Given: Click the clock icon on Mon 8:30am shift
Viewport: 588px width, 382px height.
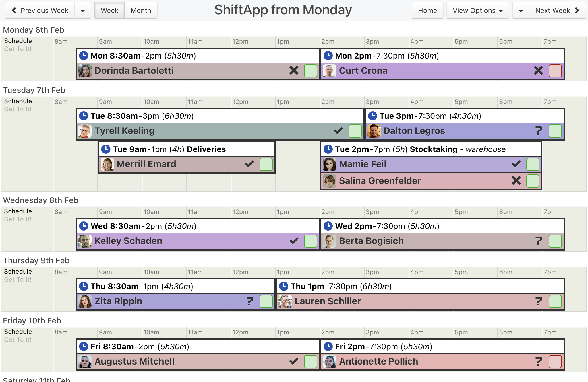Looking at the screenshot, I should pyautogui.click(x=84, y=56).
